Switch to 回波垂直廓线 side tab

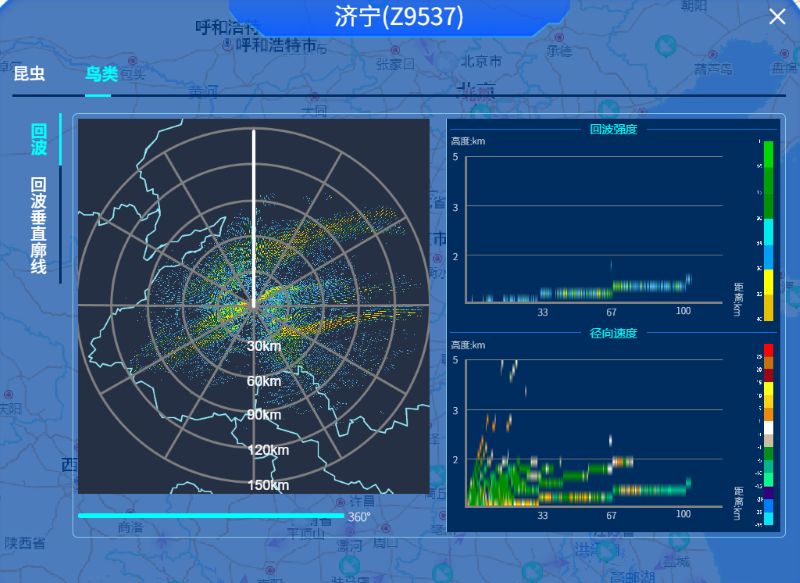(x=39, y=226)
